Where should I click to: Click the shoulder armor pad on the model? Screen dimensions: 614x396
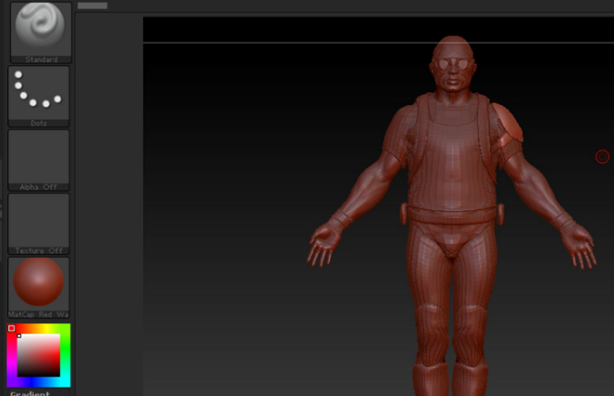[x=508, y=124]
